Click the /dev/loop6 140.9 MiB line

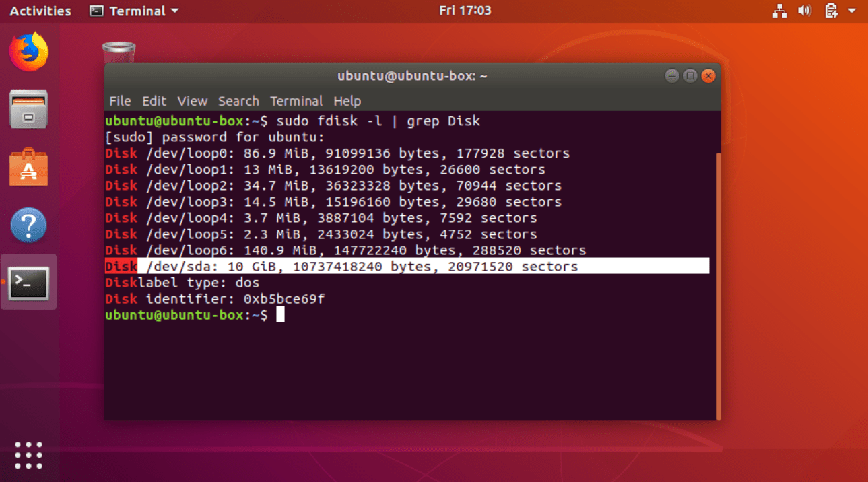point(345,250)
